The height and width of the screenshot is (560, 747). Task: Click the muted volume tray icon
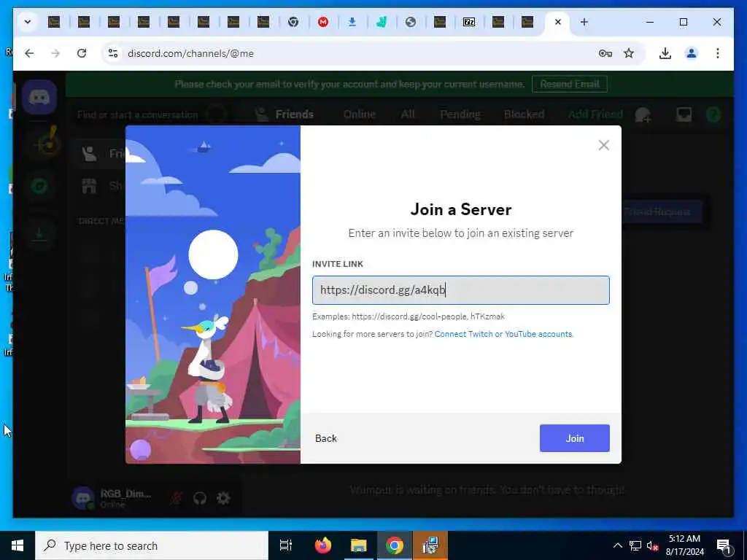(652, 545)
